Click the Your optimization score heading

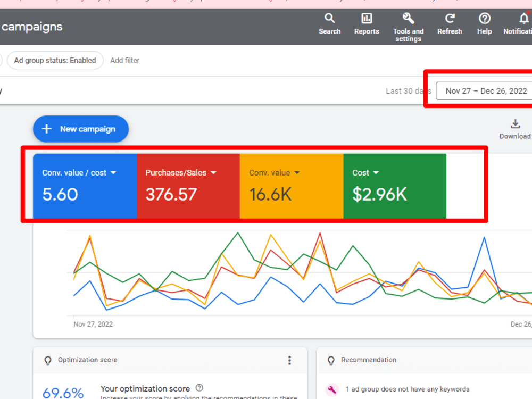click(145, 388)
